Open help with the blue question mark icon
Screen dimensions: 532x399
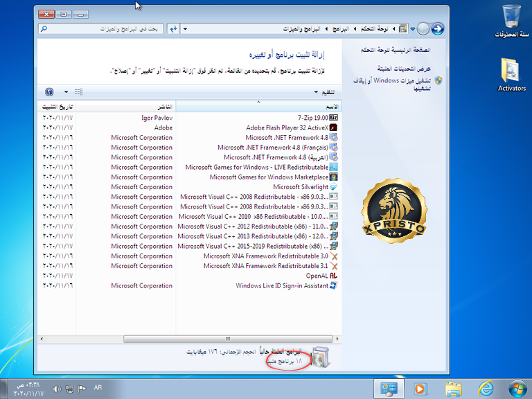[x=49, y=91]
